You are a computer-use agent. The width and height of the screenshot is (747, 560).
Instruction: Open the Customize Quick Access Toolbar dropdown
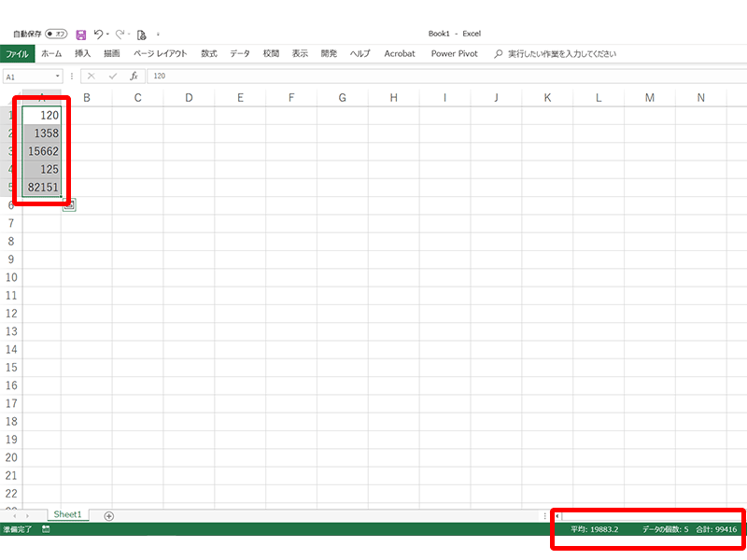tap(158, 35)
